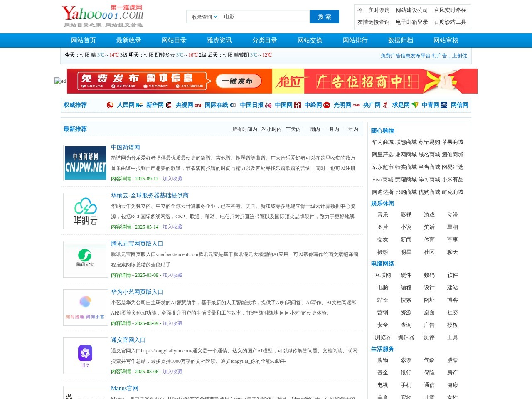Open the 网站目录 menu item
This screenshot has width=532, height=399.
tap(175, 40)
